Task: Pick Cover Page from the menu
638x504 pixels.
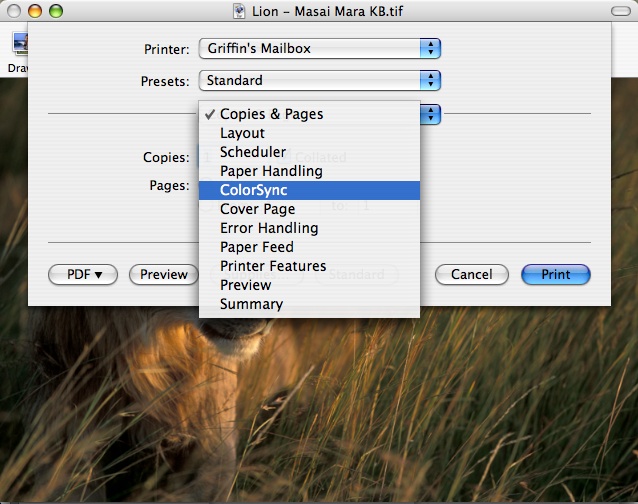Action: click(x=257, y=209)
